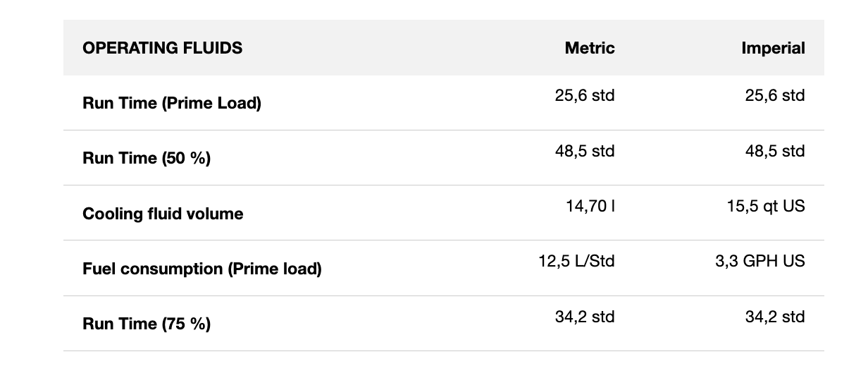Click the Run Time (50 %) row label
Image resolution: width=868 pixels, height=378 pixels.
(x=146, y=158)
